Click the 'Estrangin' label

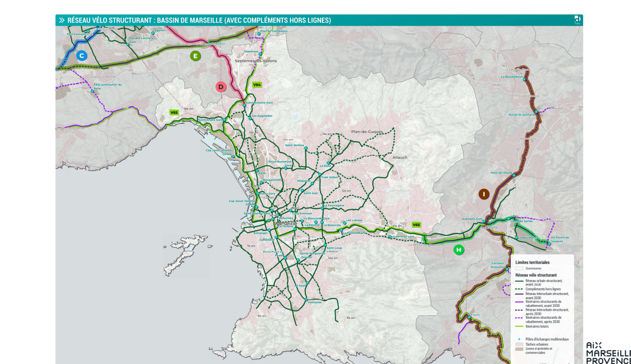260,232
